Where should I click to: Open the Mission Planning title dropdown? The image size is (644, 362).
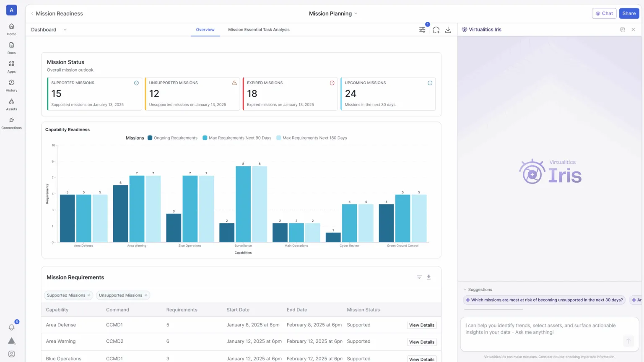pyautogui.click(x=356, y=13)
